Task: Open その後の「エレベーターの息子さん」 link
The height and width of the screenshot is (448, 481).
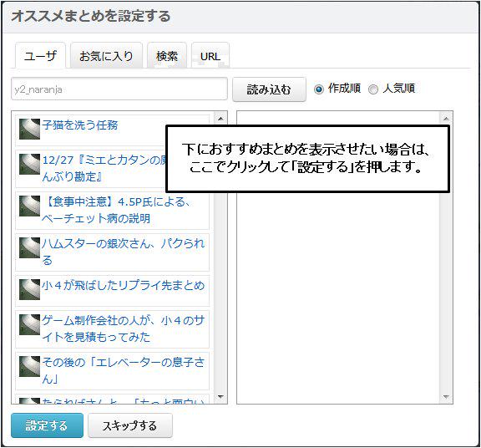Action: pyautogui.click(x=123, y=370)
